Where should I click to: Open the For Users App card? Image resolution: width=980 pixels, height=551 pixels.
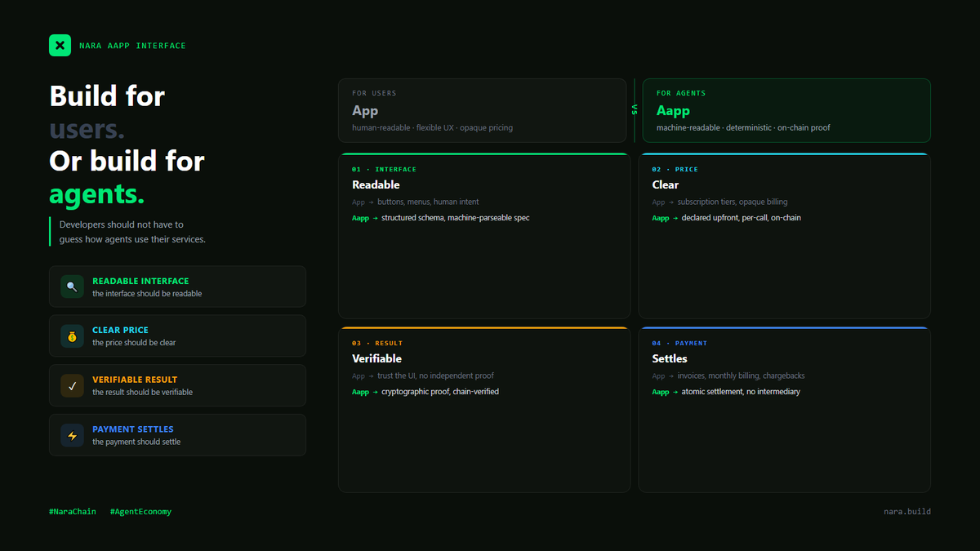point(483,110)
